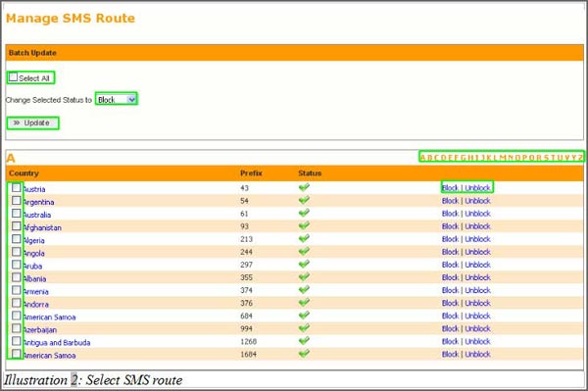Block American Samoa with prefix 684
Screen dimensions: 588x391
[x=450, y=316]
